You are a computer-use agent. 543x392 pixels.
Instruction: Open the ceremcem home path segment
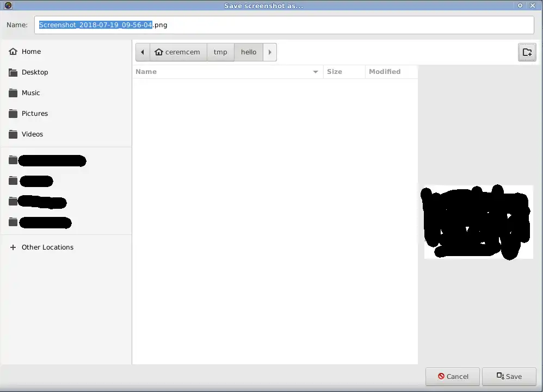pyautogui.click(x=178, y=52)
